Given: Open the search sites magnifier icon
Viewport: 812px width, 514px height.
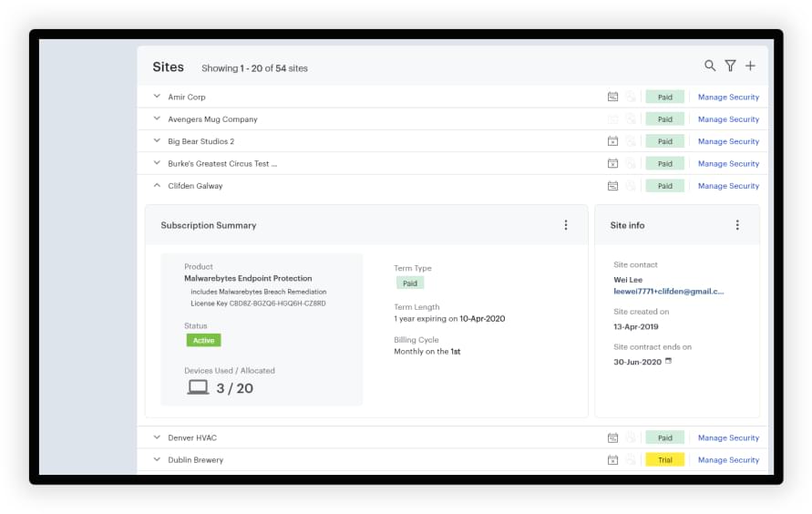Looking at the screenshot, I should tap(709, 66).
